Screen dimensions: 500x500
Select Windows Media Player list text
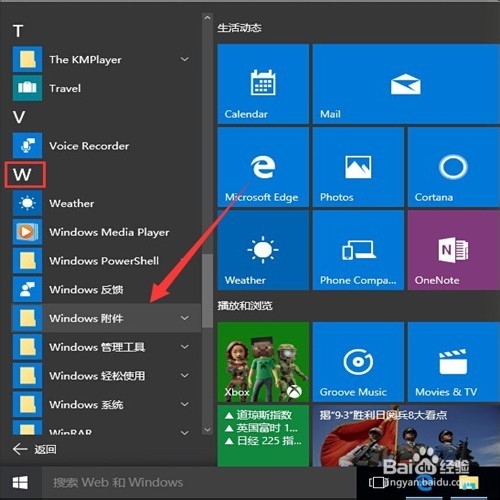point(109,232)
